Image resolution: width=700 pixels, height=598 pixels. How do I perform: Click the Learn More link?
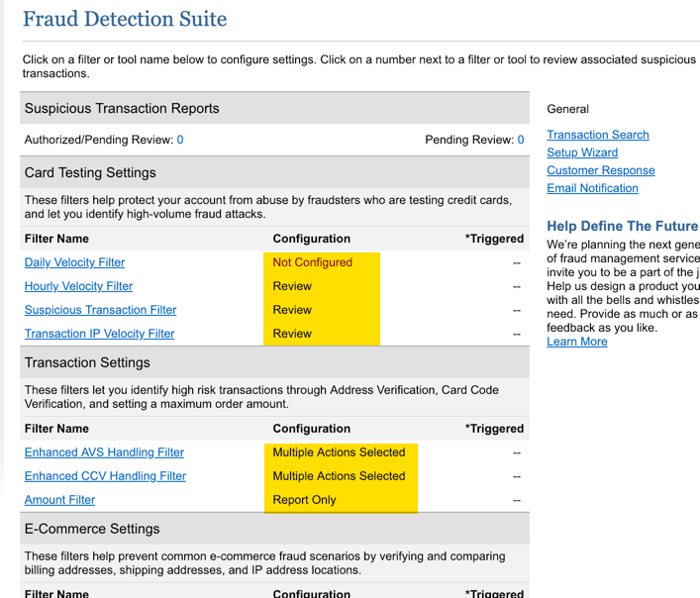(x=577, y=342)
